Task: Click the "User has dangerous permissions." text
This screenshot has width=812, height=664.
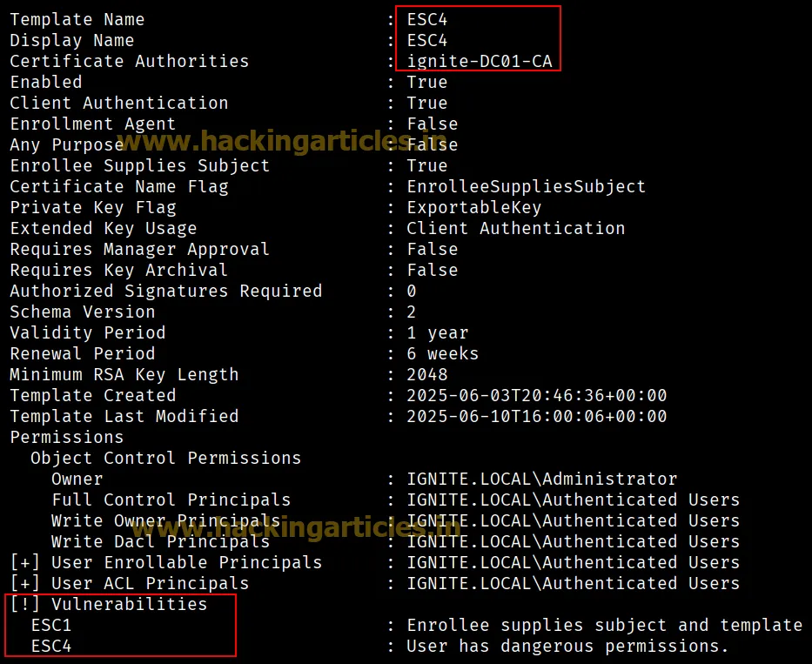Action: point(567,646)
